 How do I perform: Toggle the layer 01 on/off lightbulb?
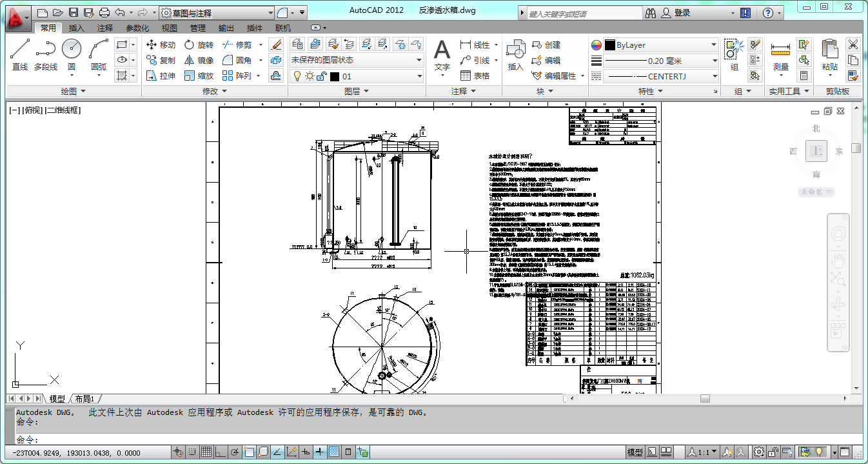click(297, 76)
